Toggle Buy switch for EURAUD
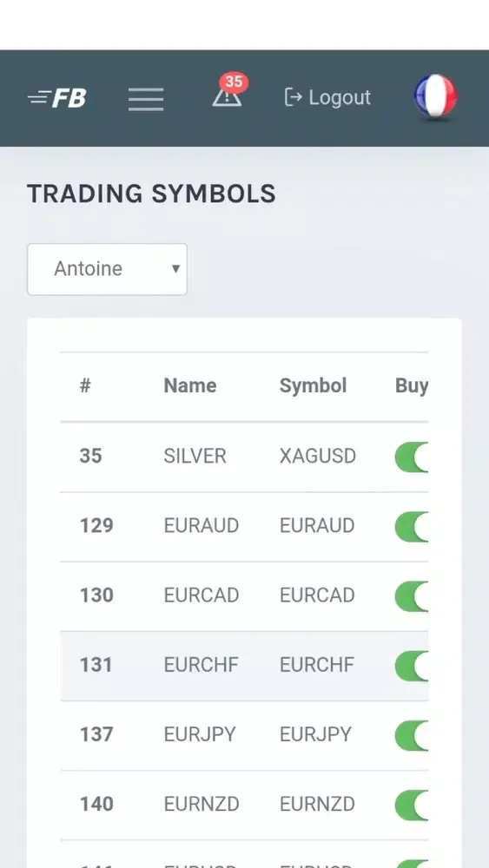The image size is (489, 868). click(x=412, y=527)
